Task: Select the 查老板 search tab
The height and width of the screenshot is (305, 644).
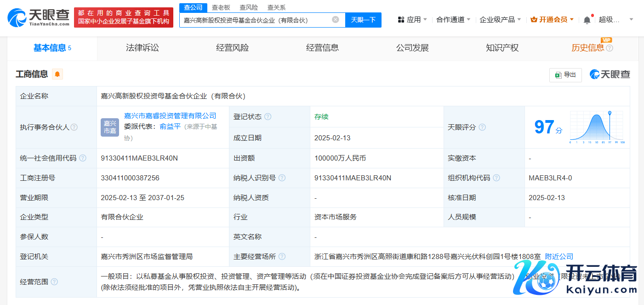Action: click(x=221, y=7)
